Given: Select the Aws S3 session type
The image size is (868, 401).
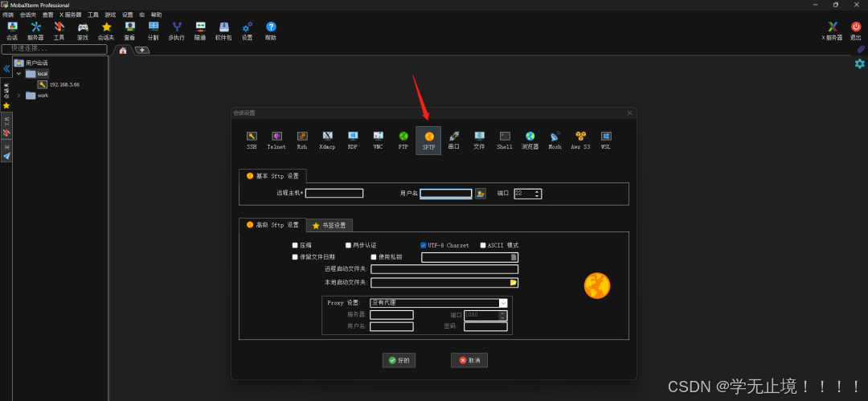Looking at the screenshot, I should pyautogui.click(x=581, y=141).
